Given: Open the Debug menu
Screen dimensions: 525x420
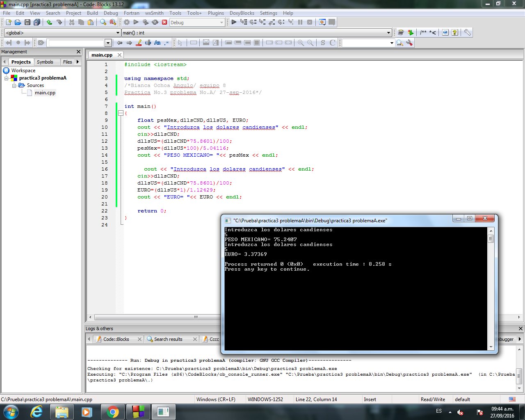Looking at the screenshot, I should coord(111,13).
